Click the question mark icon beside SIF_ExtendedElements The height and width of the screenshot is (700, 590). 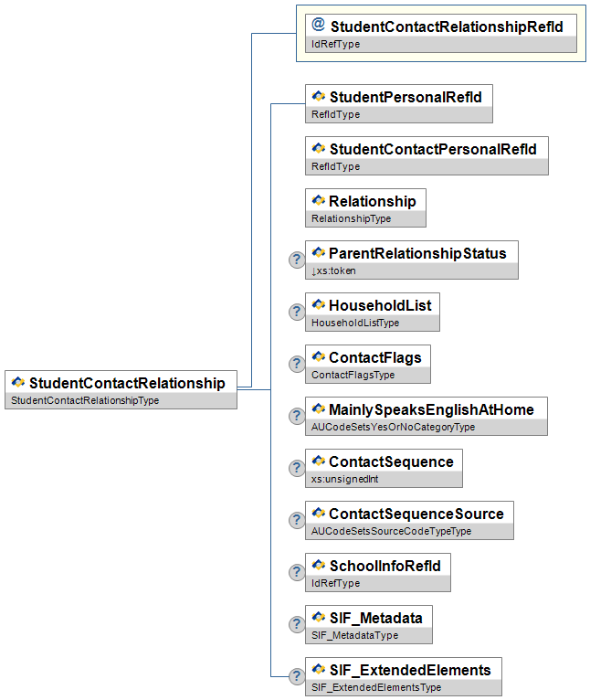pos(296,677)
